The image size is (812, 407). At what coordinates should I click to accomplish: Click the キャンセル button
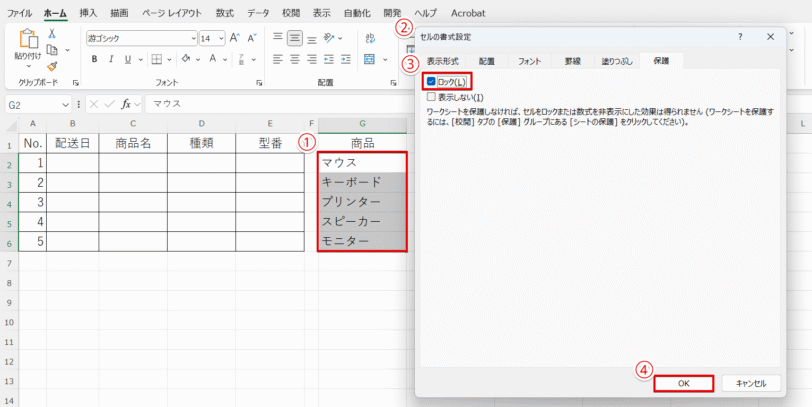751,383
